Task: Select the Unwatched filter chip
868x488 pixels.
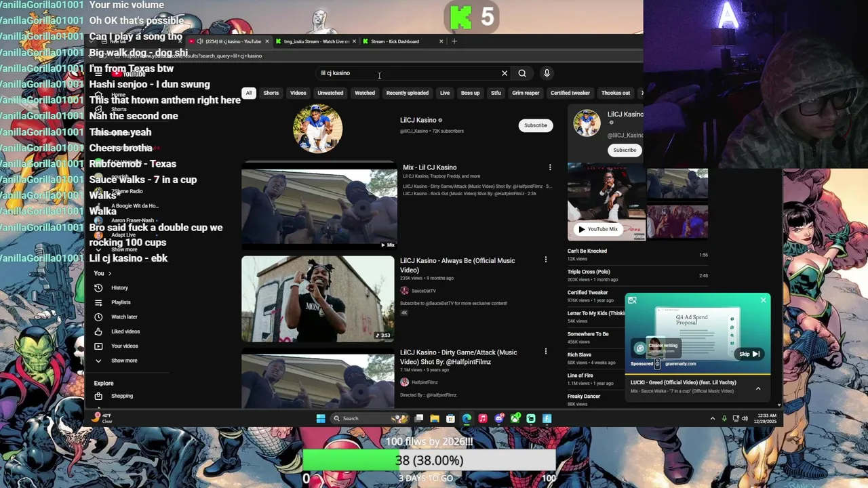Action: click(x=330, y=93)
